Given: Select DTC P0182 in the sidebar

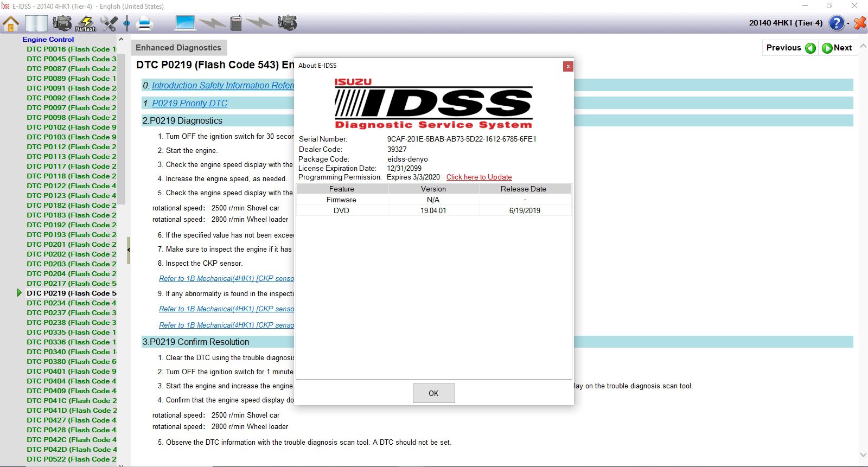Looking at the screenshot, I should tap(72, 205).
